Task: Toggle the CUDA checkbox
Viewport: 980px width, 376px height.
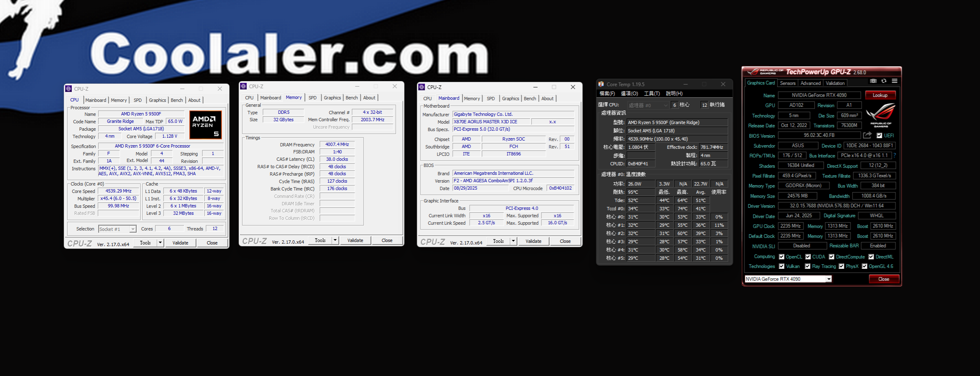Action: (808, 257)
